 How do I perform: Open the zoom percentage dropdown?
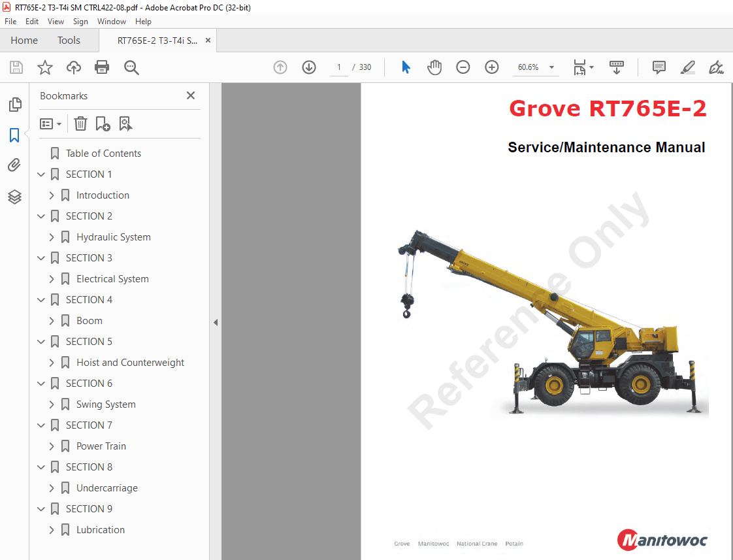(551, 67)
